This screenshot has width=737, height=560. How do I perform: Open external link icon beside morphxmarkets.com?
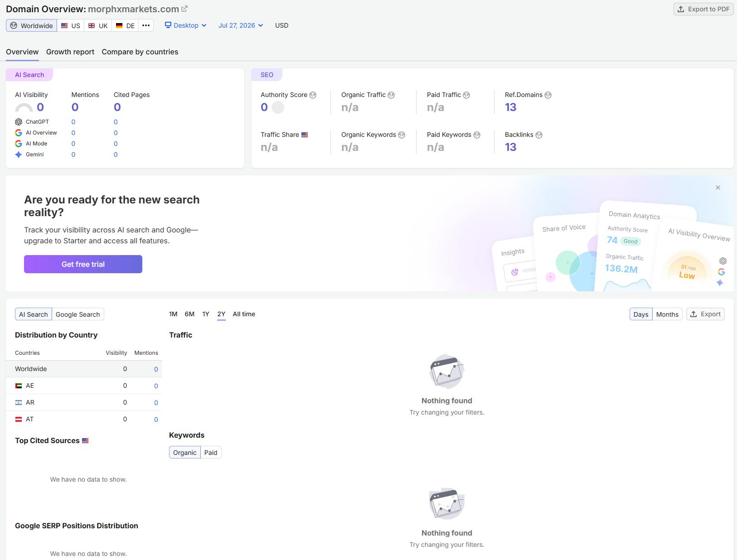pos(184,9)
